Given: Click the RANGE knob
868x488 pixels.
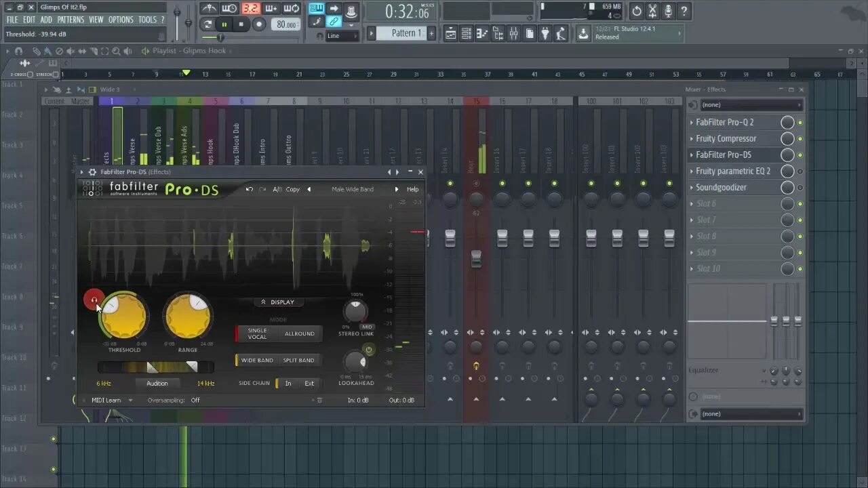Looking at the screenshot, I should [x=188, y=316].
